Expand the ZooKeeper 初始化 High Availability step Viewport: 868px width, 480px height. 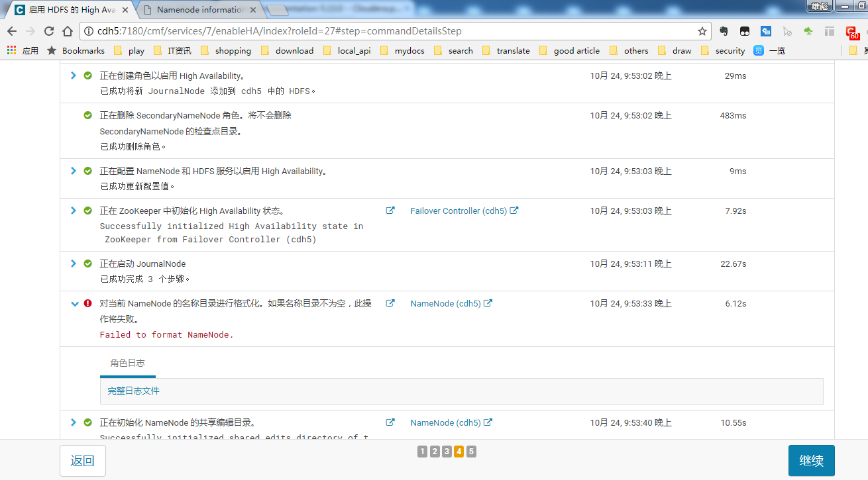click(74, 211)
